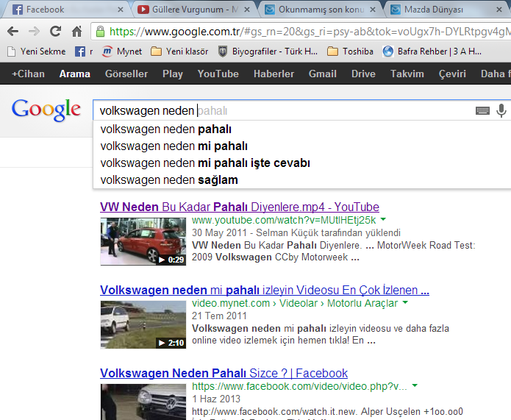The image size is (511, 420).
Task: Open Çeviri in the Google bar
Action: [452, 74]
